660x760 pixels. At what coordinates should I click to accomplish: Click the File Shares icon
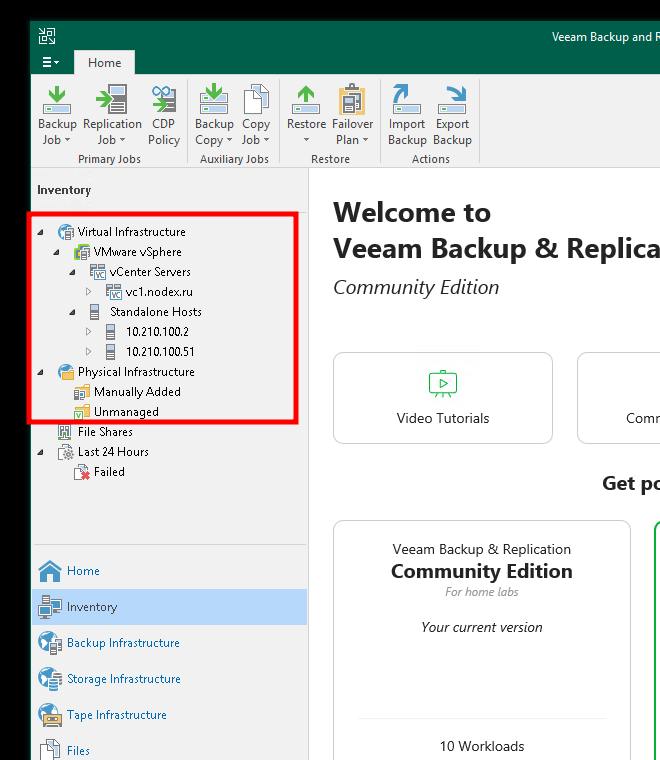[x=64, y=431]
